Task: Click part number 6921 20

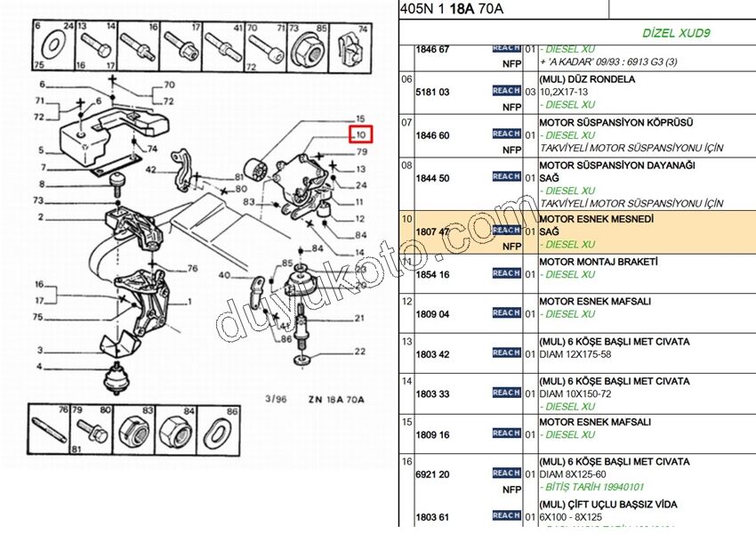Action: (432, 475)
